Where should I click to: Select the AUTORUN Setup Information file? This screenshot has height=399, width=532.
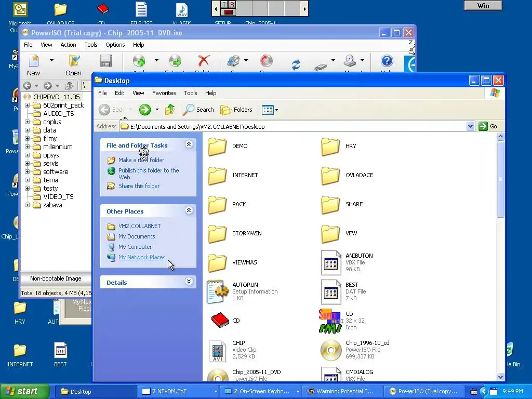[x=217, y=292]
